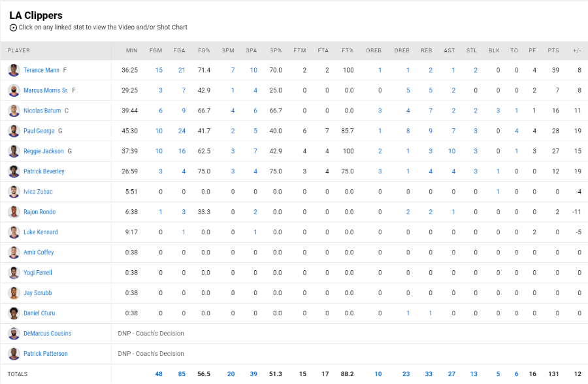The width and height of the screenshot is (588, 384).
Task: Click the PLAYER column header
Action: 19,50
